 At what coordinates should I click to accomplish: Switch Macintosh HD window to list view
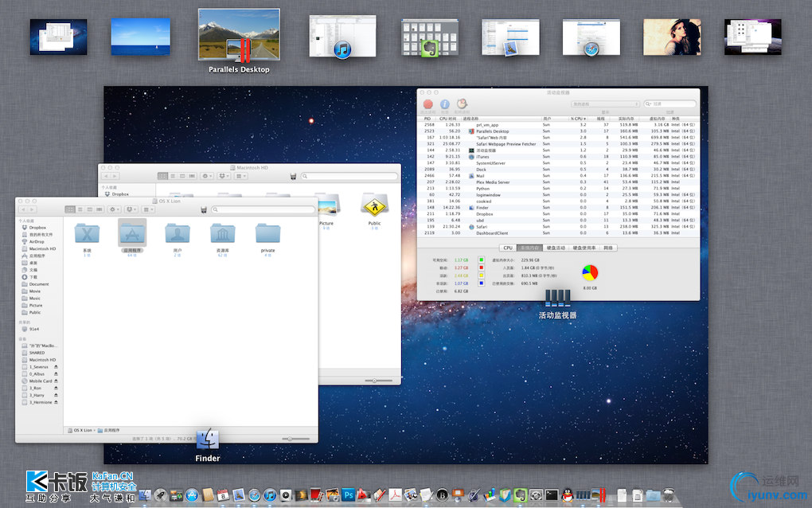(173, 176)
